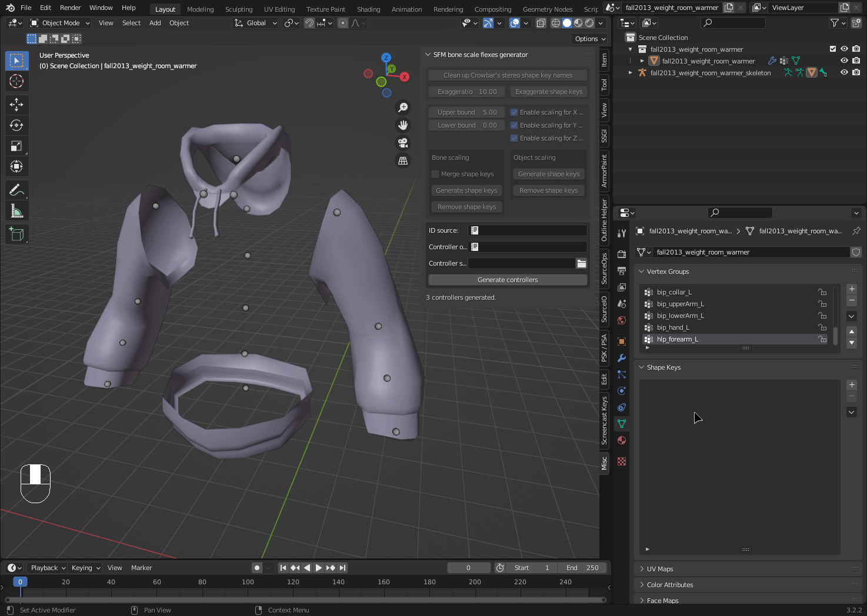Adjust the Exaggeration ratio value field
Screen dimensions: 867x616
tap(467, 92)
